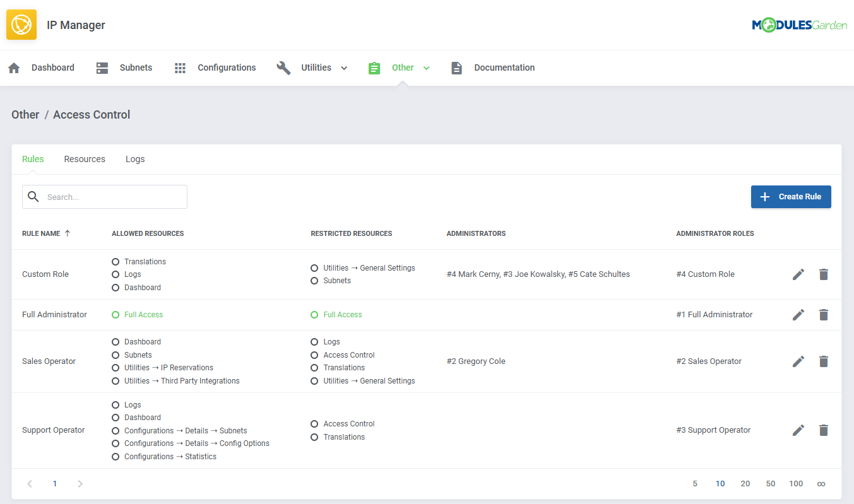The image size is (854, 504).
Task: Click the Other breadcrumb link
Action: 25,115
